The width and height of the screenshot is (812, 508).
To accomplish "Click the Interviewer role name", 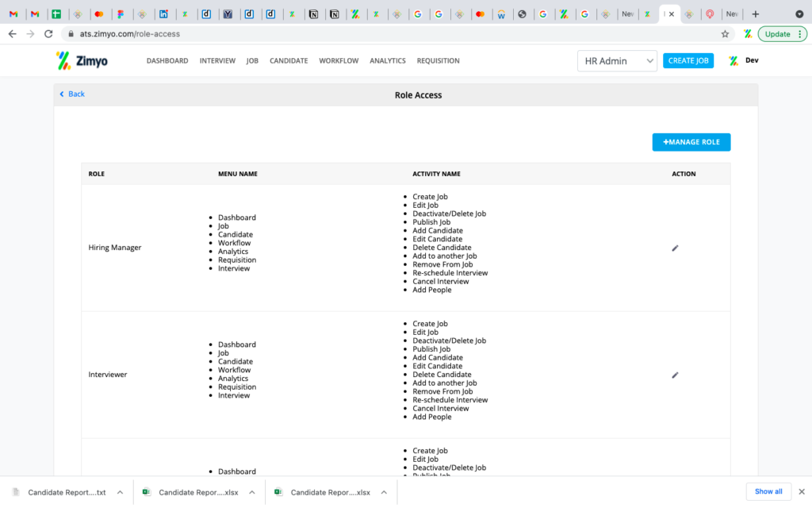I will pos(107,375).
